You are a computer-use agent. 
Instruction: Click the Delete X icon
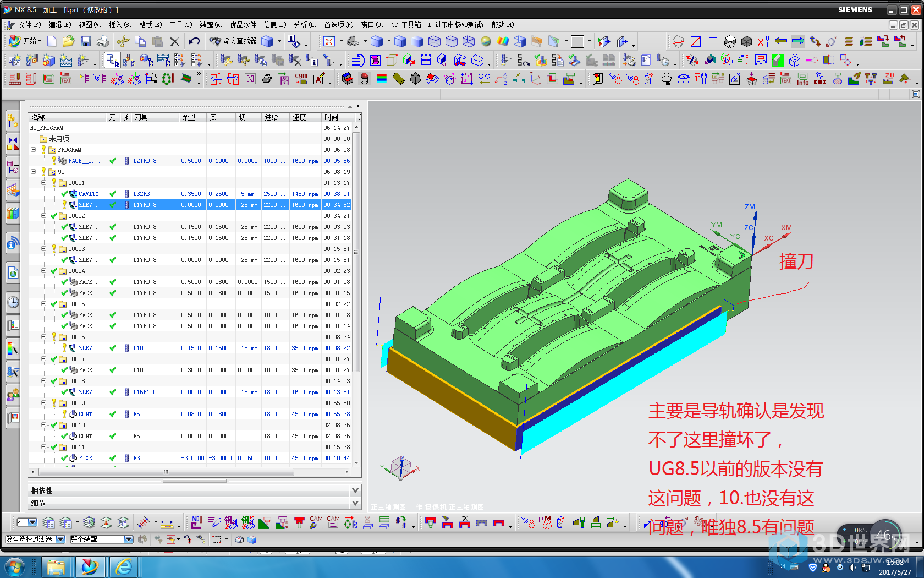point(175,41)
